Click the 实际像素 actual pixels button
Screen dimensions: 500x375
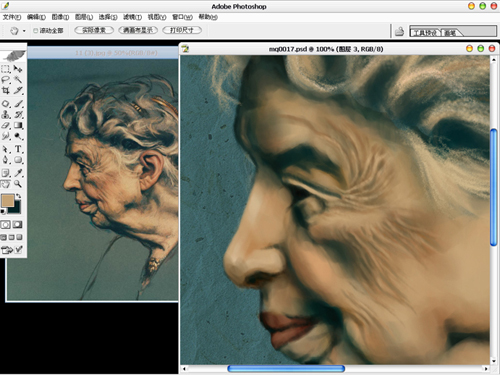click(x=94, y=30)
